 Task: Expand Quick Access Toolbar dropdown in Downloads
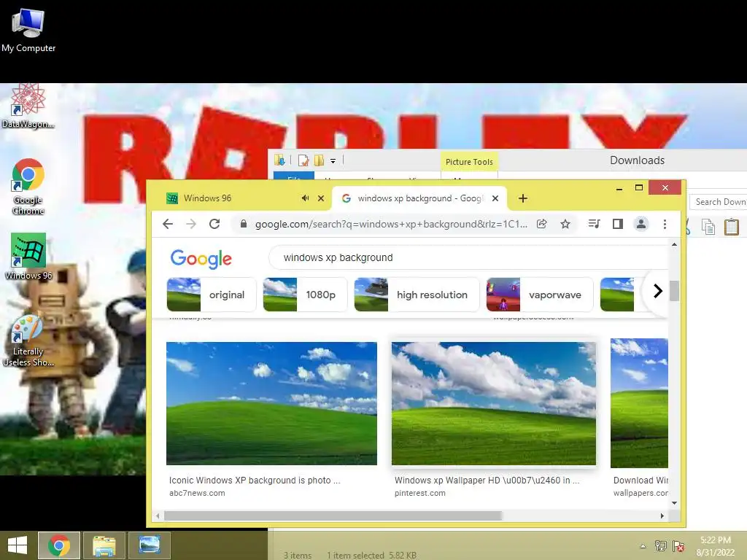[x=333, y=161]
